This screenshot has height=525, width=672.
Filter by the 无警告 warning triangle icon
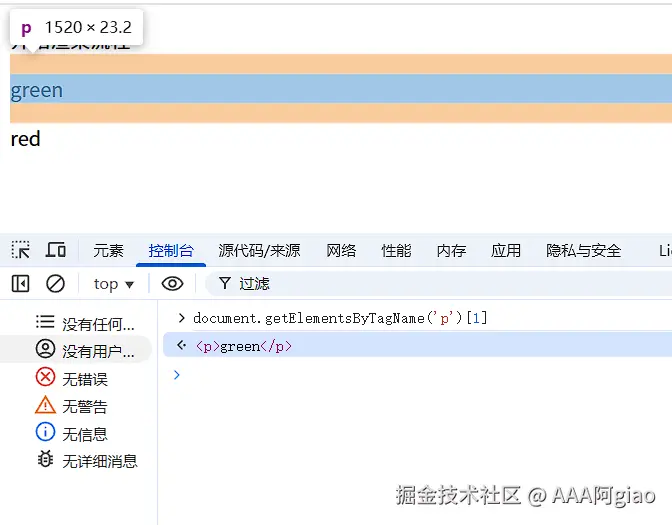[x=45, y=406]
